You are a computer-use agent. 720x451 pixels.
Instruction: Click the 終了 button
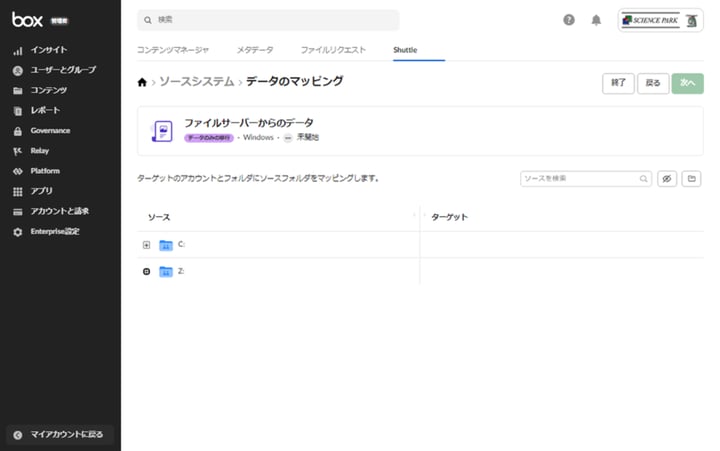coord(617,84)
